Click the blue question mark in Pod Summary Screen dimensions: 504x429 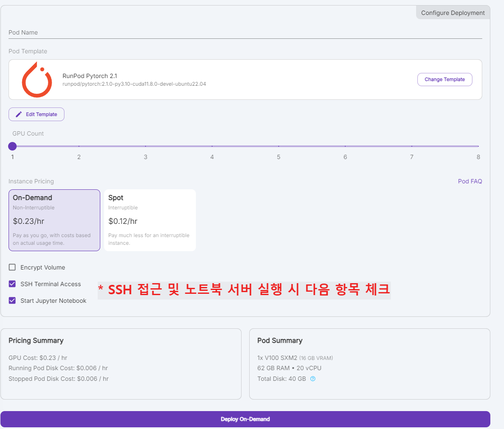pos(312,379)
